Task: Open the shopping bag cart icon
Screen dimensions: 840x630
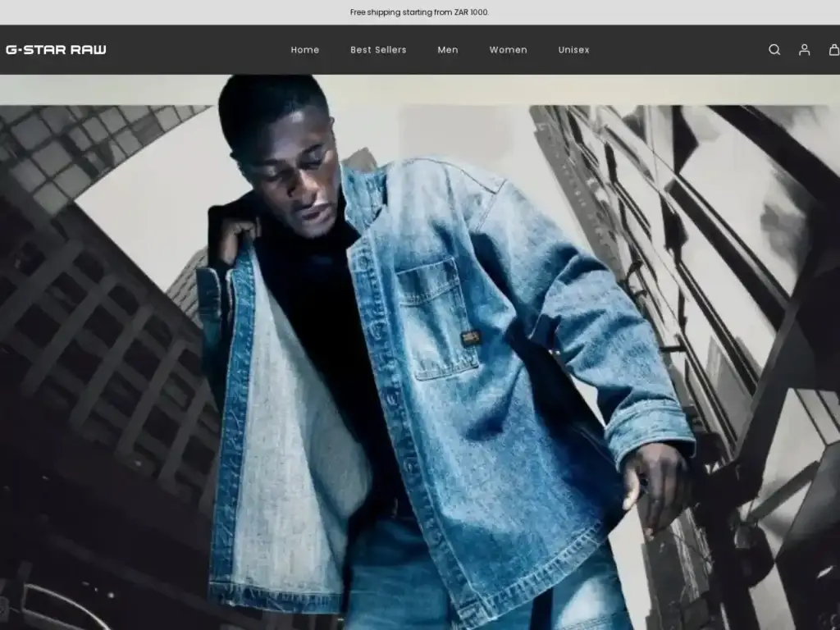Action: click(833, 50)
